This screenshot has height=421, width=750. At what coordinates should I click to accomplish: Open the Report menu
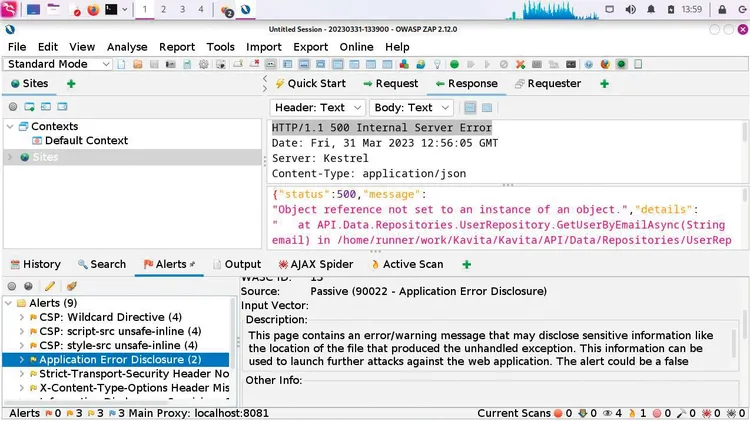point(177,47)
